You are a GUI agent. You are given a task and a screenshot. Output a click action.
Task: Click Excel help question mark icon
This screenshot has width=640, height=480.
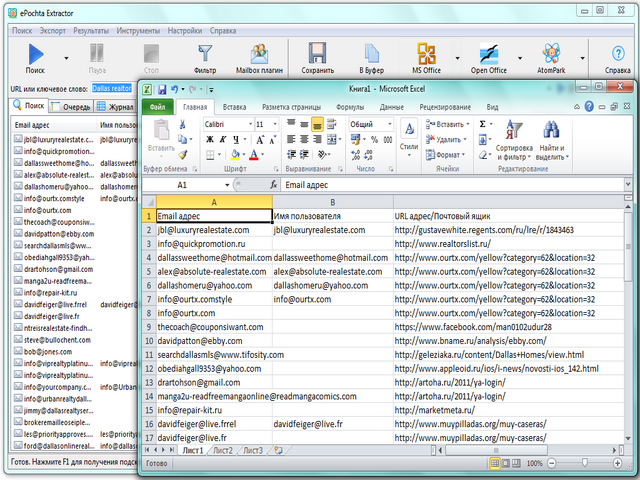click(x=589, y=107)
